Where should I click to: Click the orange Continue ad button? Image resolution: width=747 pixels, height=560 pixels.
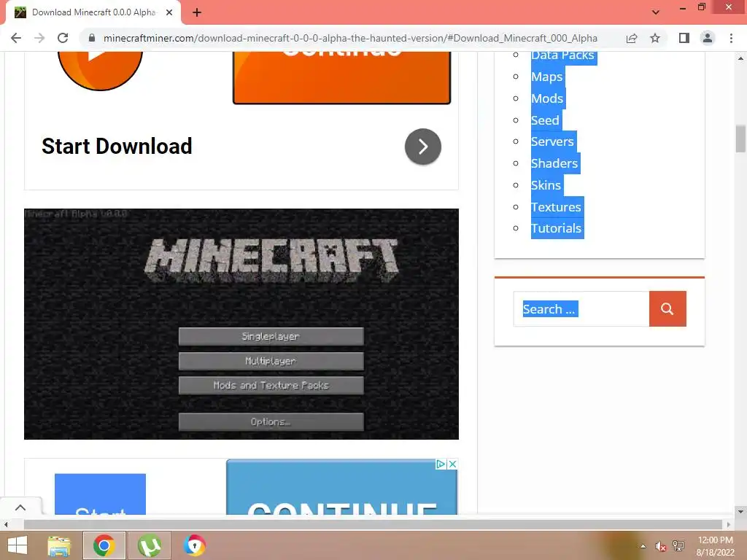coord(341,77)
